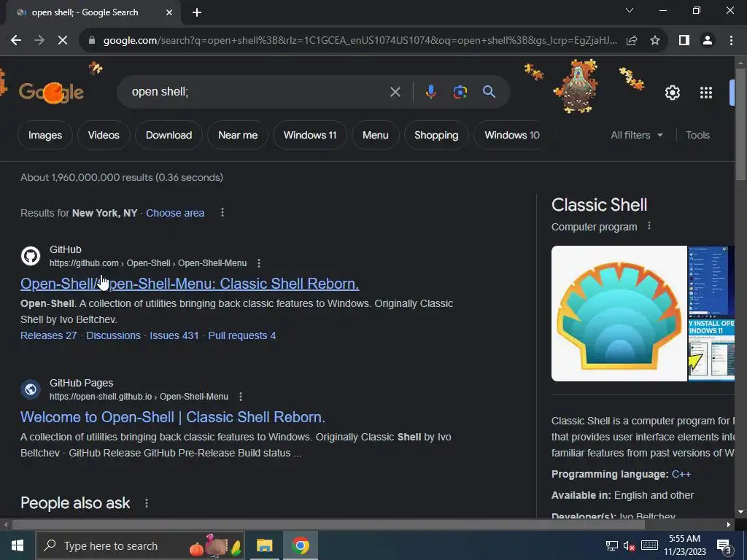Toggle muted volume icon in system tray

tap(630, 545)
